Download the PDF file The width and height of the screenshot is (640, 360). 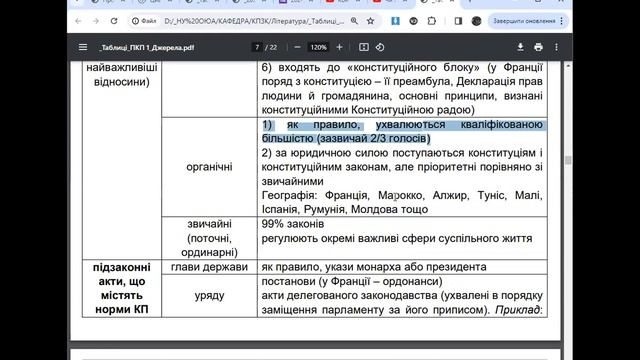tap(520, 47)
